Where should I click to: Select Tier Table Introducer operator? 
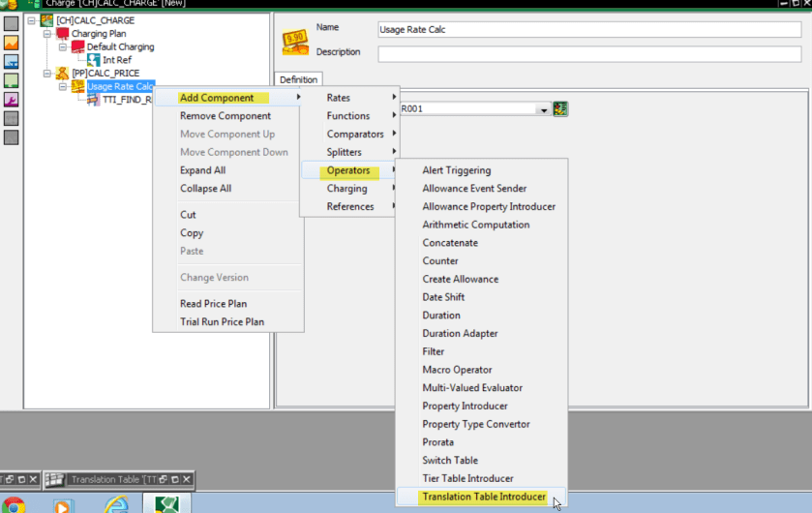point(482,478)
